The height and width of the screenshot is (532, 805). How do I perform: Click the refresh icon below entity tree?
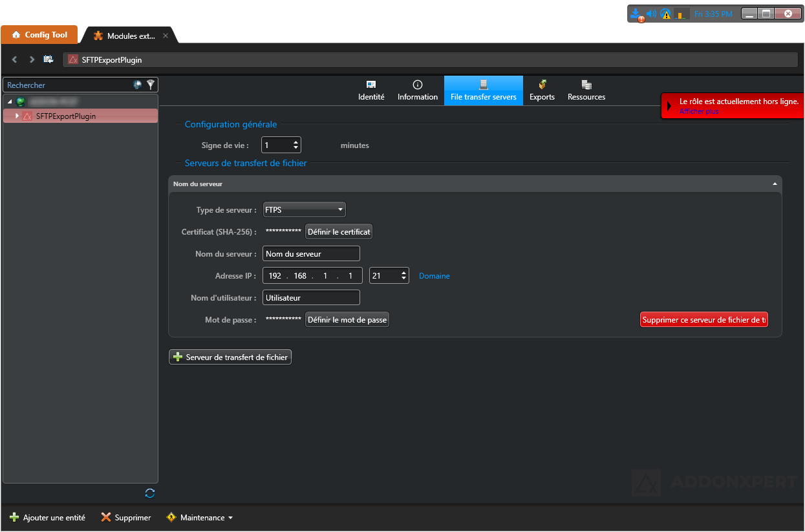[150, 493]
